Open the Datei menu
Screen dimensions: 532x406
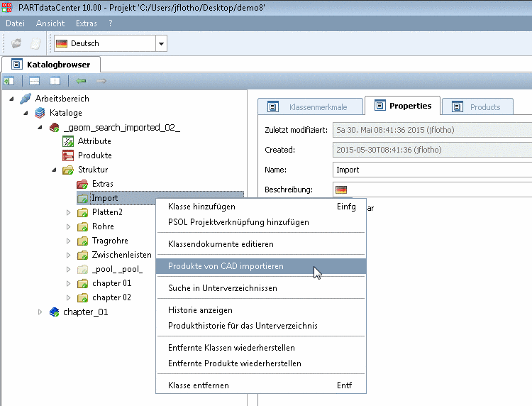16,23
